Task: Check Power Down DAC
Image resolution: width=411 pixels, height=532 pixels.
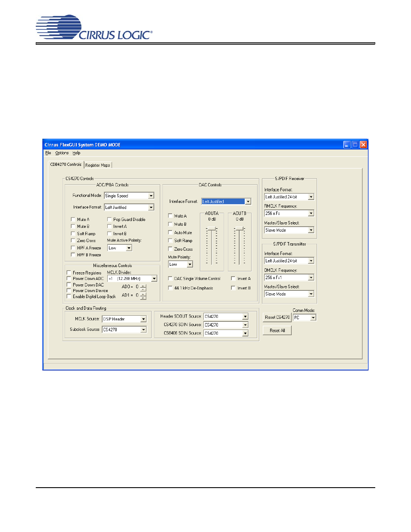Action: (69, 285)
